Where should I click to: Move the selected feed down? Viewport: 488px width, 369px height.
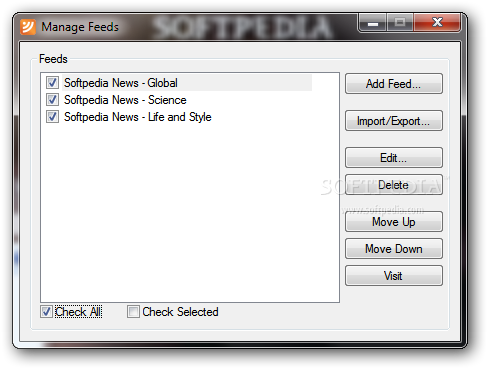[394, 249]
